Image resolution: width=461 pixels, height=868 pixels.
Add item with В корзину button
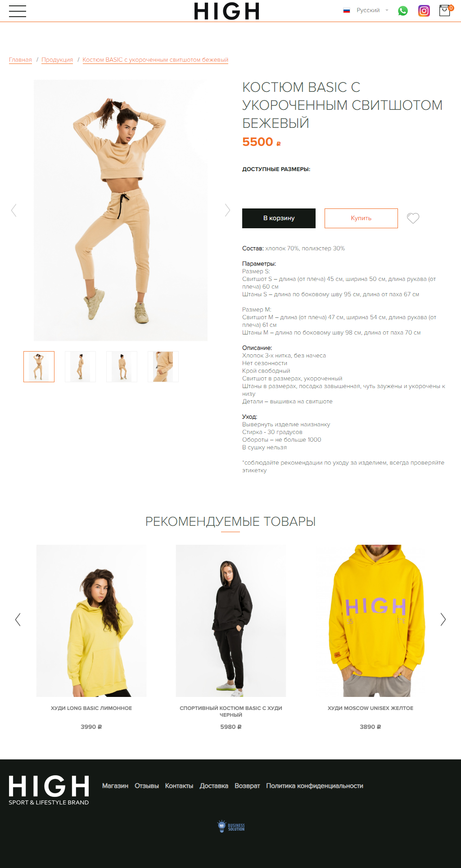[x=279, y=218]
